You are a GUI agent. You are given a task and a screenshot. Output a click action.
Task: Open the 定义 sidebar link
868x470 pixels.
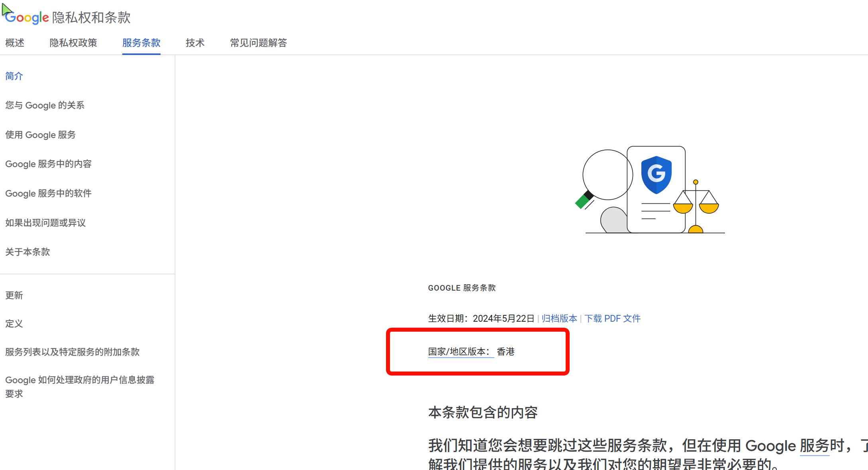point(14,324)
